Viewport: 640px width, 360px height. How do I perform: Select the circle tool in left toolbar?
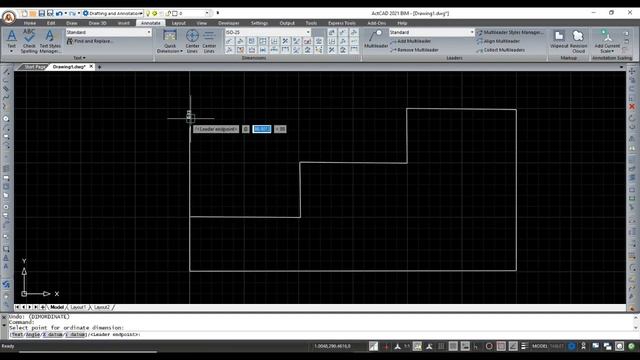click(x=6, y=119)
